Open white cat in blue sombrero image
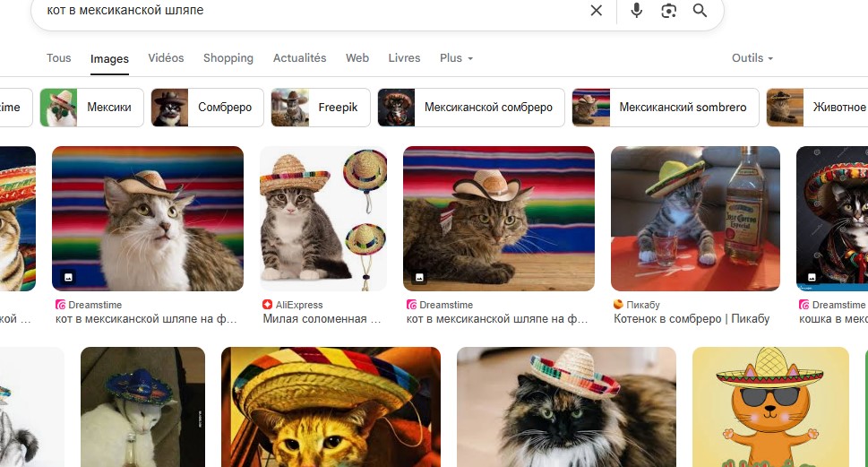Image resolution: width=868 pixels, height=467 pixels. [x=142, y=407]
